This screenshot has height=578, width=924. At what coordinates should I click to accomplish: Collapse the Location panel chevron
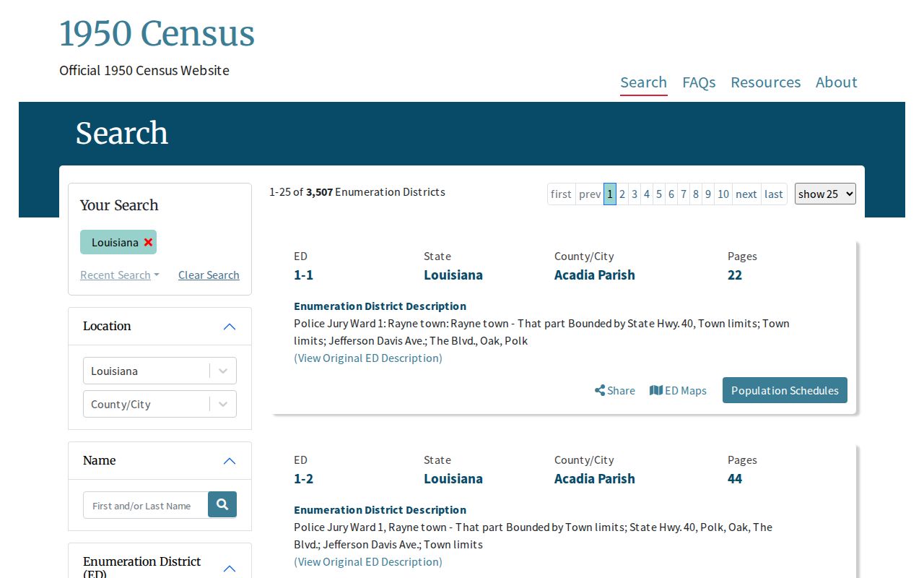(230, 327)
